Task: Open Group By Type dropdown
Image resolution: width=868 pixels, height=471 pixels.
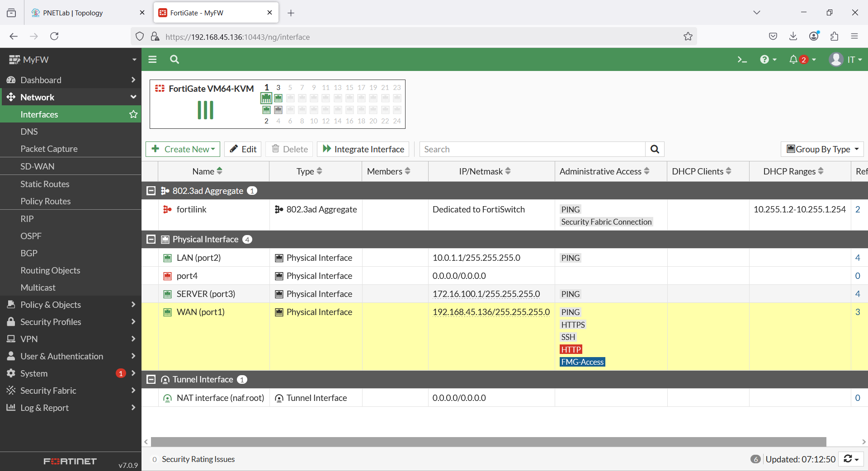Action: click(x=822, y=149)
